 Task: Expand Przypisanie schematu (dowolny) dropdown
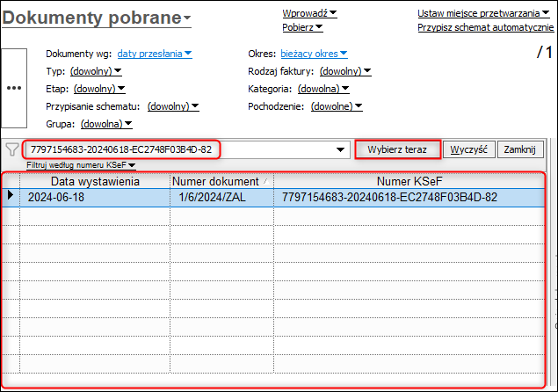coord(173,106)
